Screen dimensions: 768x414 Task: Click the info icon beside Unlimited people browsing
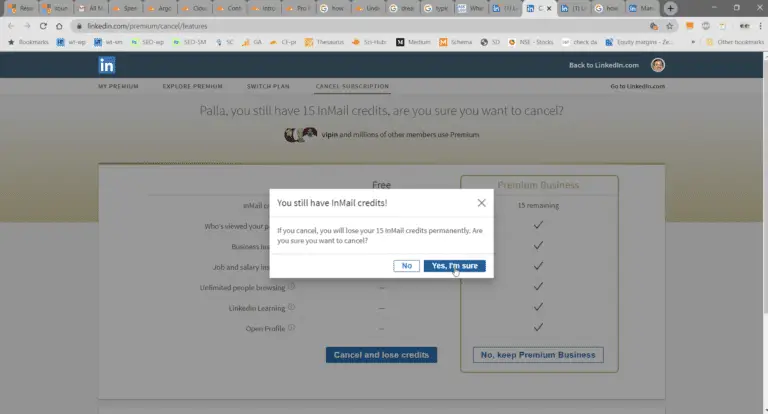point(291,287)
